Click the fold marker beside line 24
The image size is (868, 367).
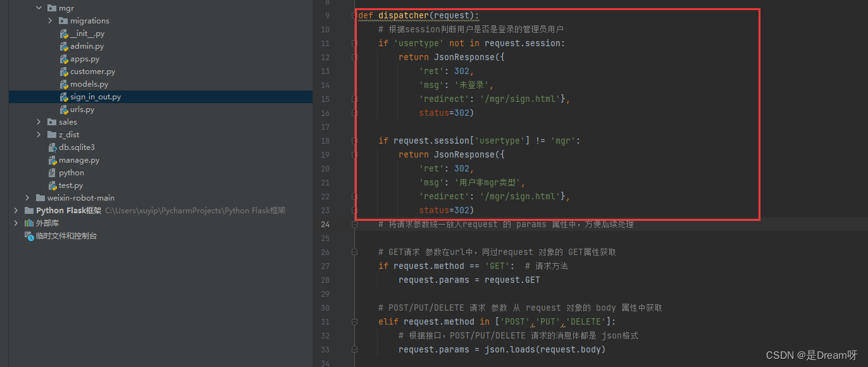(x=354, y=225)
